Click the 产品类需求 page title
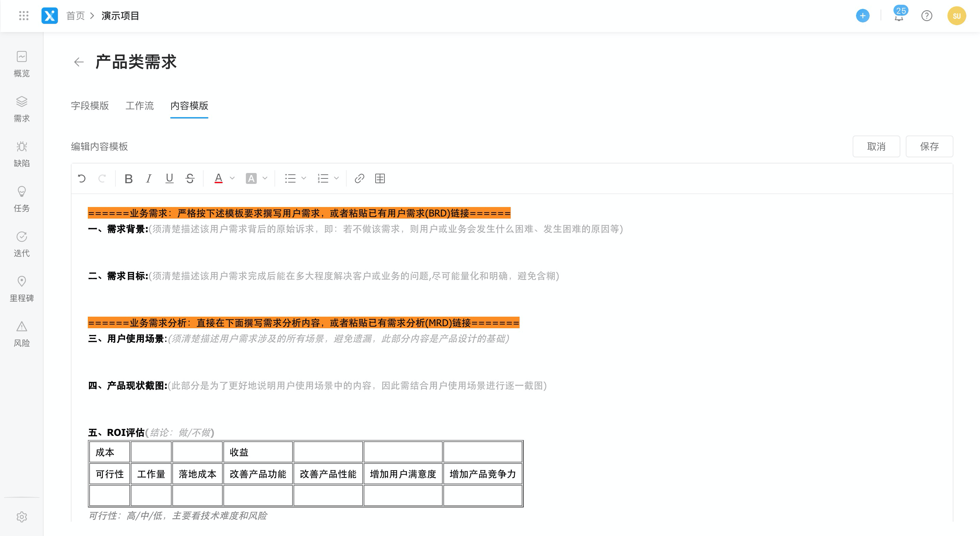 (136, 62)
